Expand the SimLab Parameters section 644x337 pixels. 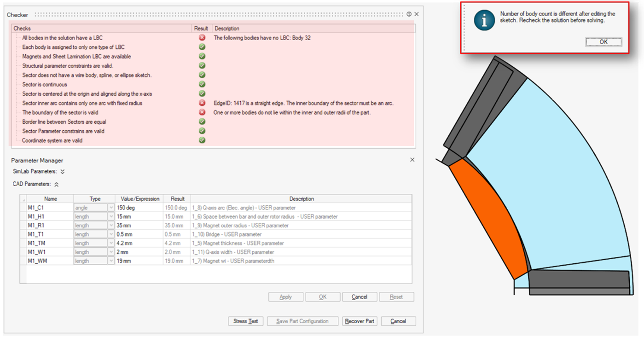click(63, 171)
